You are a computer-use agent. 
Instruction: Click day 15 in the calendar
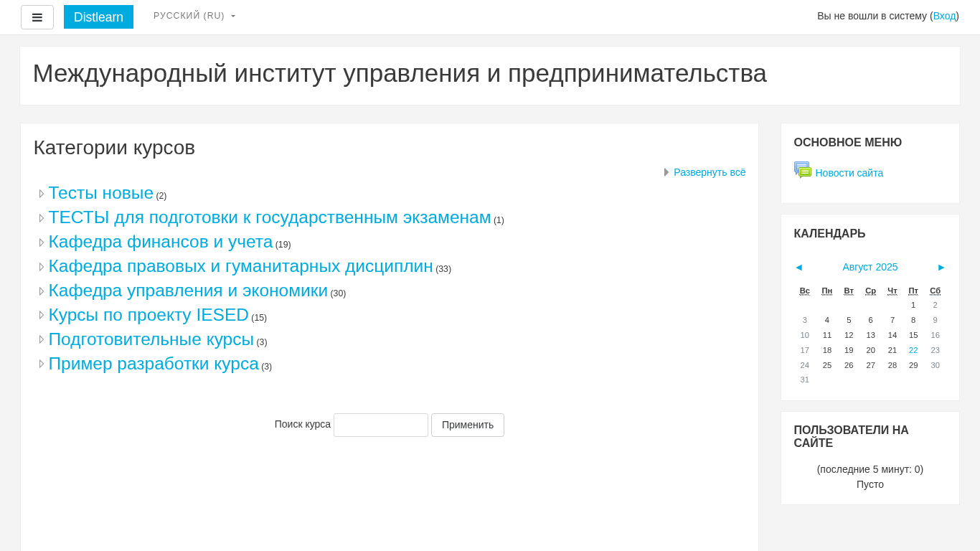tap(913, 335)
